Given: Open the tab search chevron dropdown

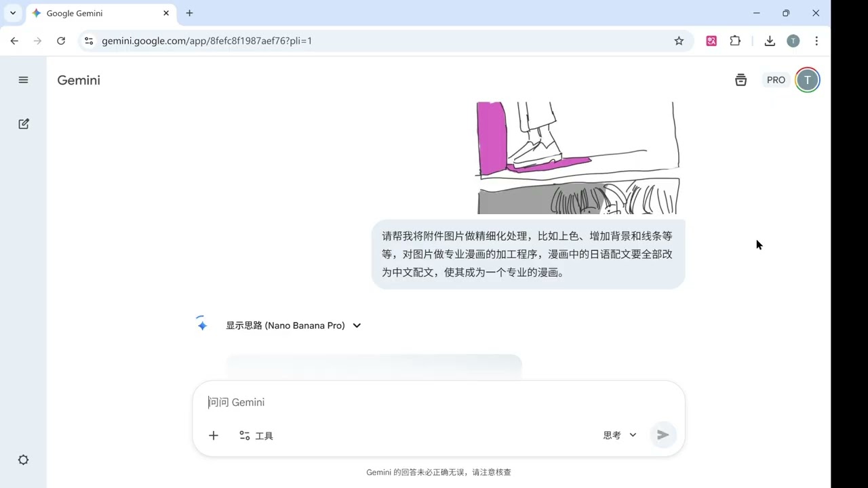Looking at the screenshot, I should 12,13.
